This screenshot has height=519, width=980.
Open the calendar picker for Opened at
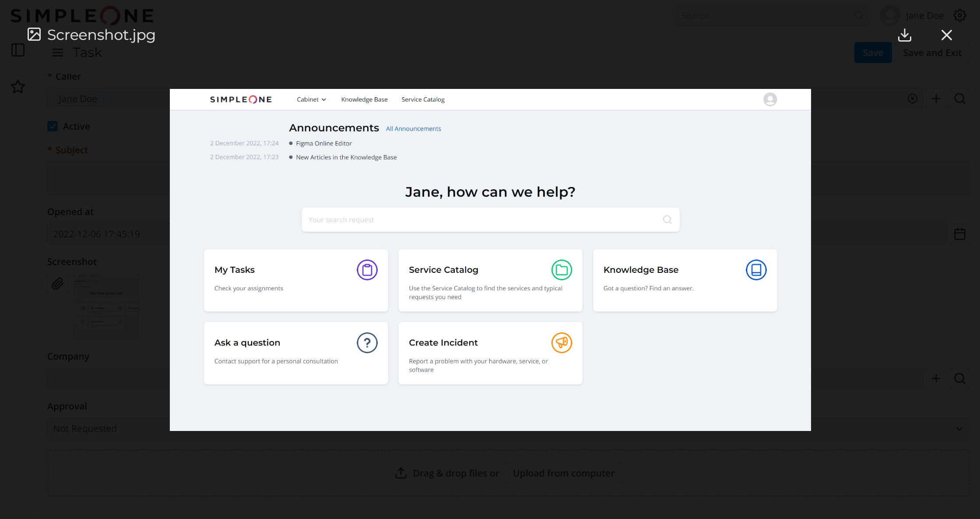point(959,234)
